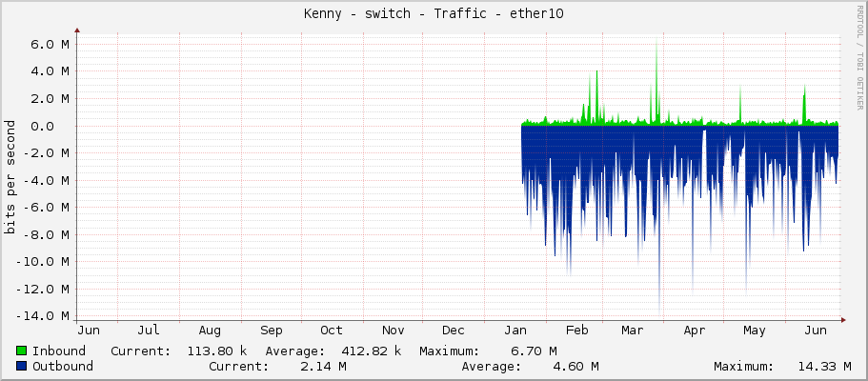
Task: Click the 'Sep' x-axis label
Action: point(272,331)
